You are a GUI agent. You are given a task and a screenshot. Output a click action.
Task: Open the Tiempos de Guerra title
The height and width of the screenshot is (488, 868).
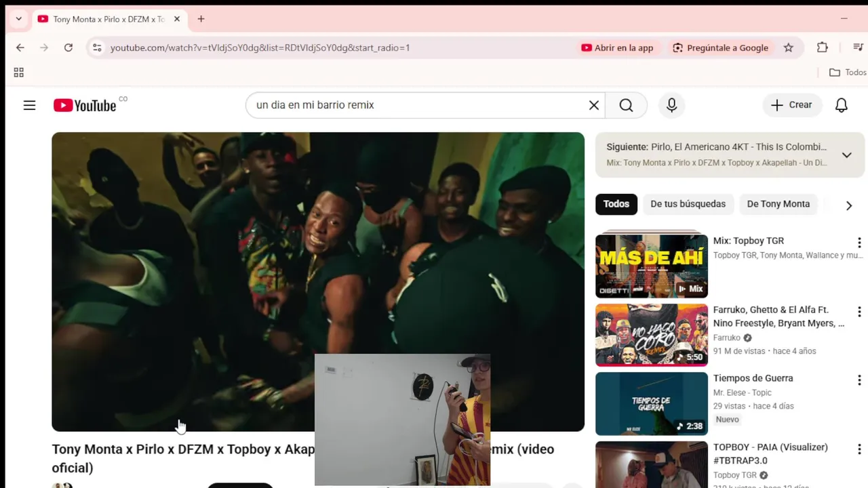click(x=753, y=378)
